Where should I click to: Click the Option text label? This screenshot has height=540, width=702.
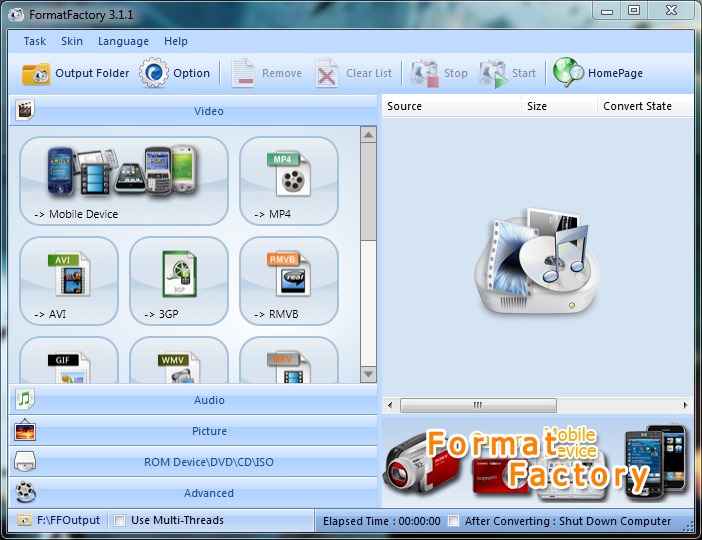pyautogui.click(x=191, y=73)
